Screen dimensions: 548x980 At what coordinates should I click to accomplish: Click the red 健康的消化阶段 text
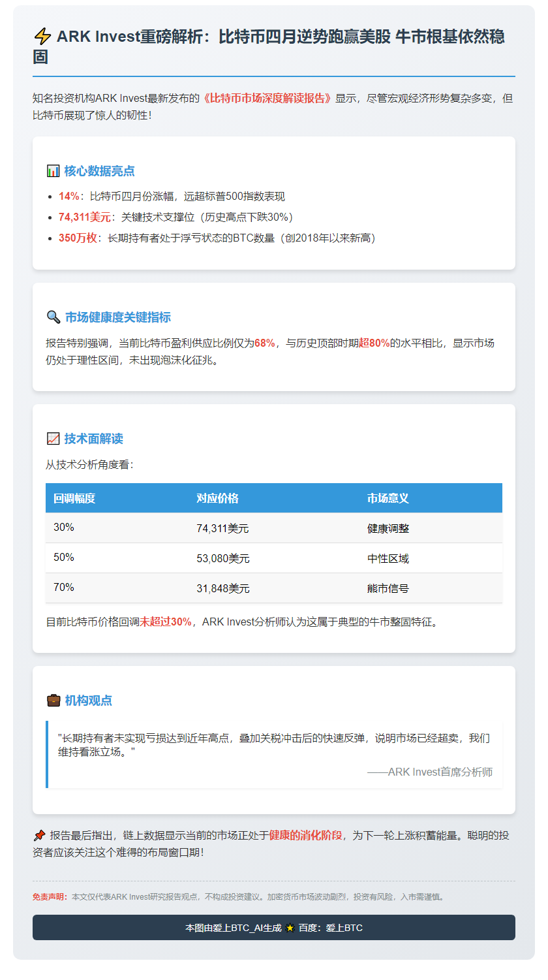pyautogui.click(x=305, y=835)
